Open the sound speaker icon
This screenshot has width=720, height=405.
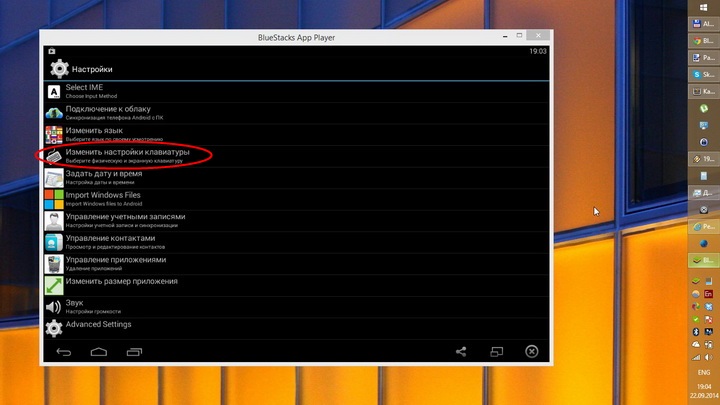(54, 307)
